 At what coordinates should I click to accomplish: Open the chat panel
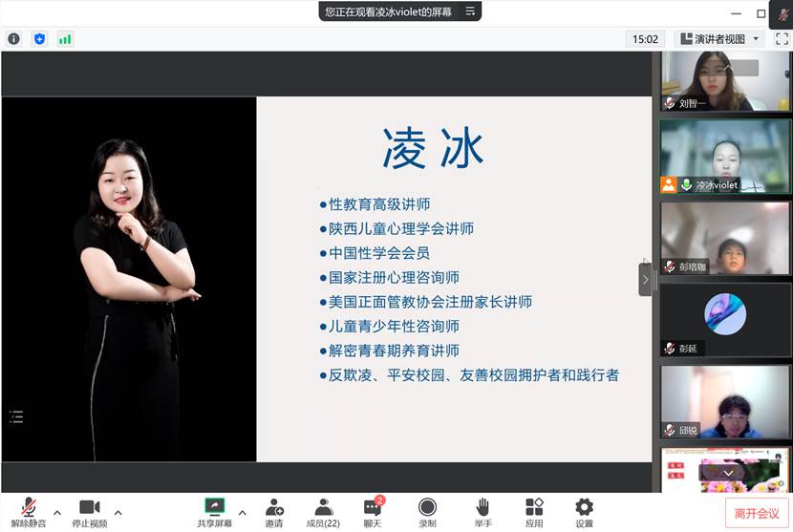[x=373, y=507]
